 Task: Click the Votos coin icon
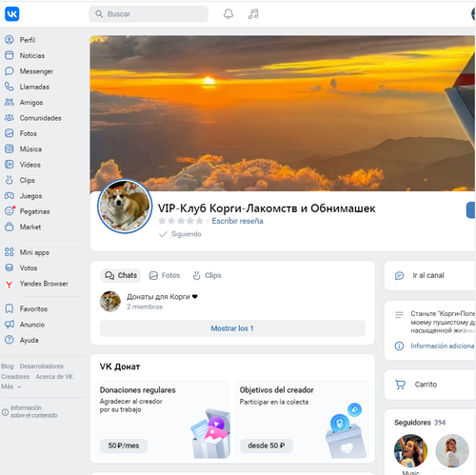[10, 267]
